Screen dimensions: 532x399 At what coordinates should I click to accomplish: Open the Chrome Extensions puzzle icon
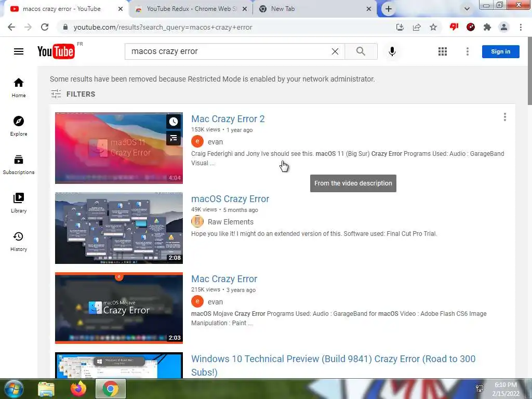[x=487, y=27]
